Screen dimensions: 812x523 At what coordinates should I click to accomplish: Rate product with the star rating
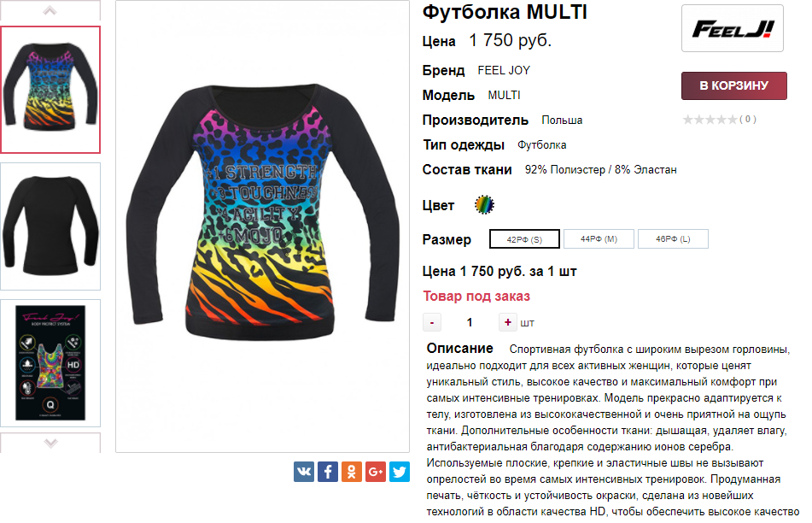[710, 120]
